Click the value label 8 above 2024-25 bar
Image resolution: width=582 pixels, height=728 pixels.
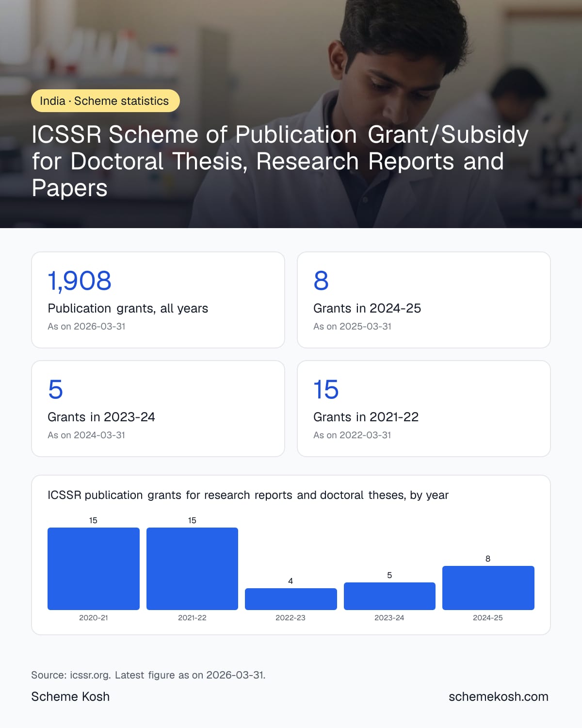point(488,559)
